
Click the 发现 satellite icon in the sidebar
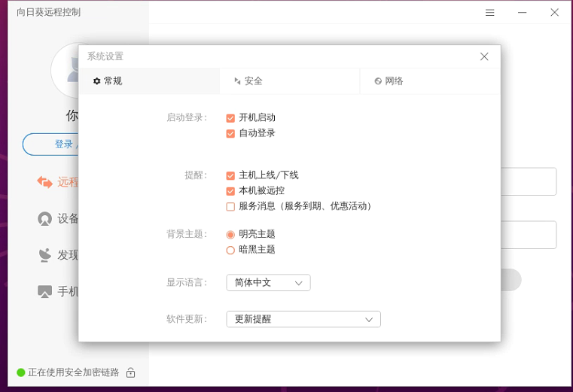(x=45, y=255)
